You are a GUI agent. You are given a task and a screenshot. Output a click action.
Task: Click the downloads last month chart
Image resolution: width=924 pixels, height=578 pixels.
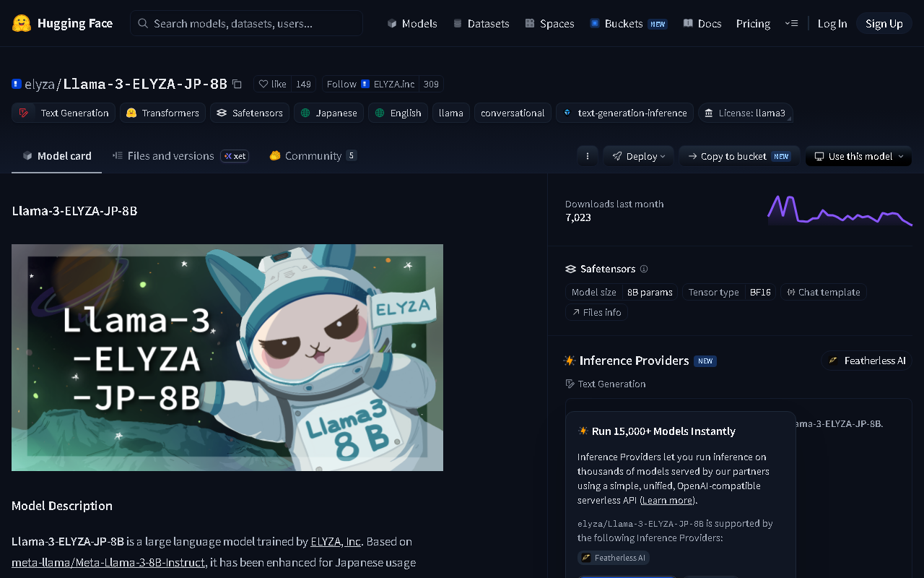pyautogui.click(x=840, y=210)
